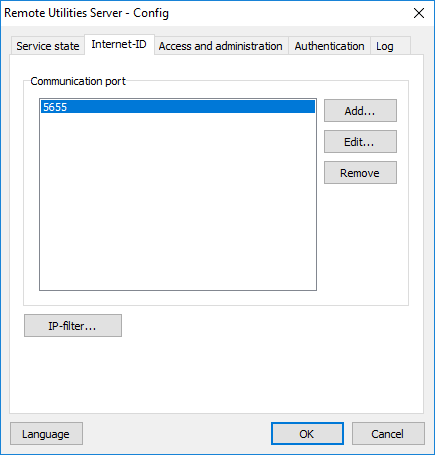Close the Config window with X

pyautogui.click(x=419, y=13)
